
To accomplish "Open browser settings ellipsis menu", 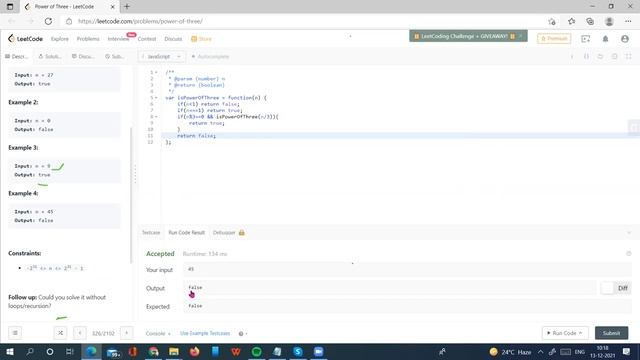I will 628,21.
